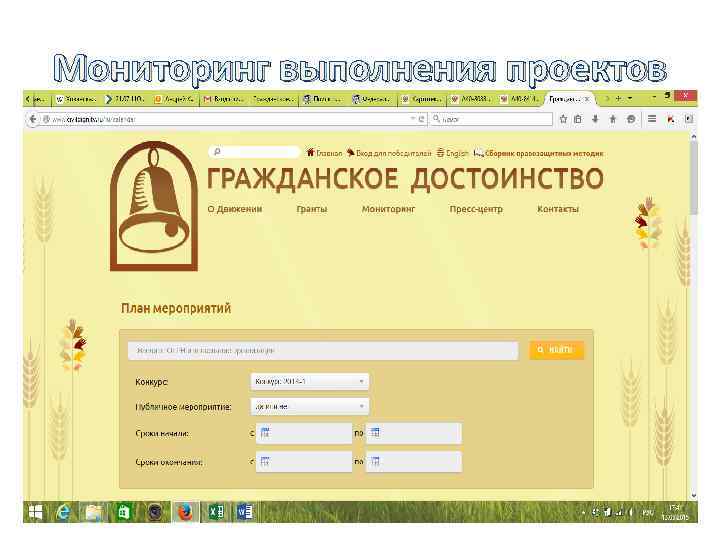Open the Windows Store taskbar icon
Image resolution: width=720 pixels, height=540 pixels.
coord(123,512)
